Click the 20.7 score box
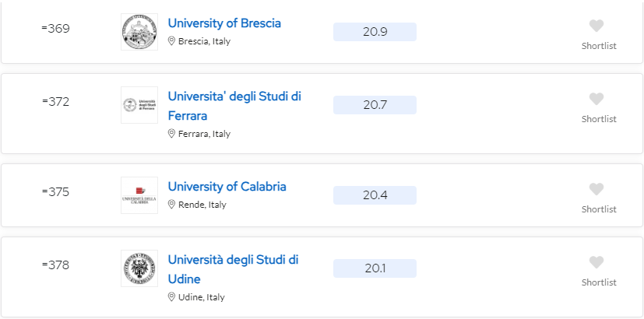This screenshot has width=644, height=319. coord(375,105)
